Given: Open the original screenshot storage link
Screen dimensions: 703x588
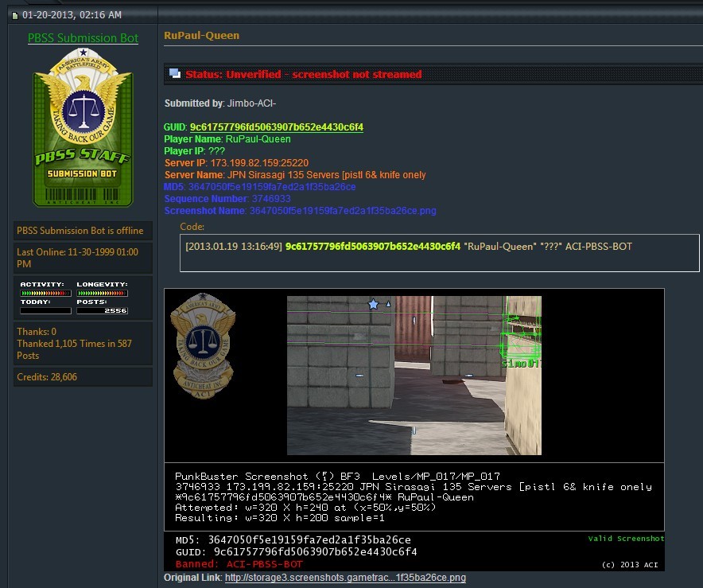Looking at the screenshot, I should [345, 578].
